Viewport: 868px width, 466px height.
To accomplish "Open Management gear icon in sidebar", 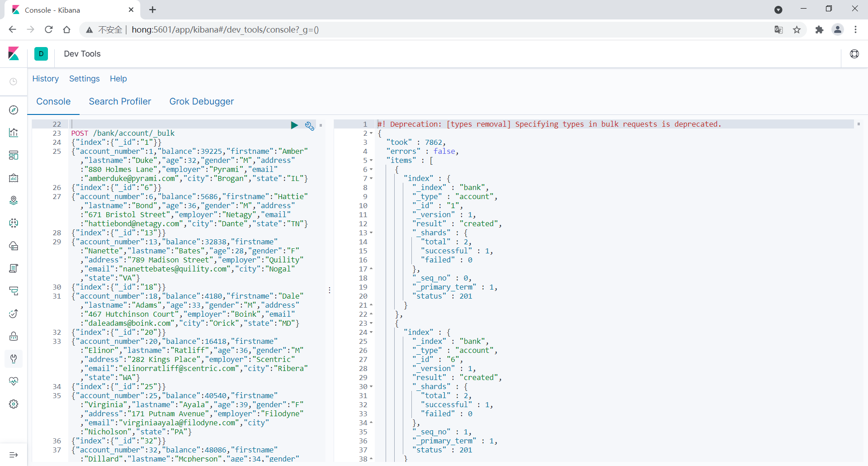I will (14, 404).
